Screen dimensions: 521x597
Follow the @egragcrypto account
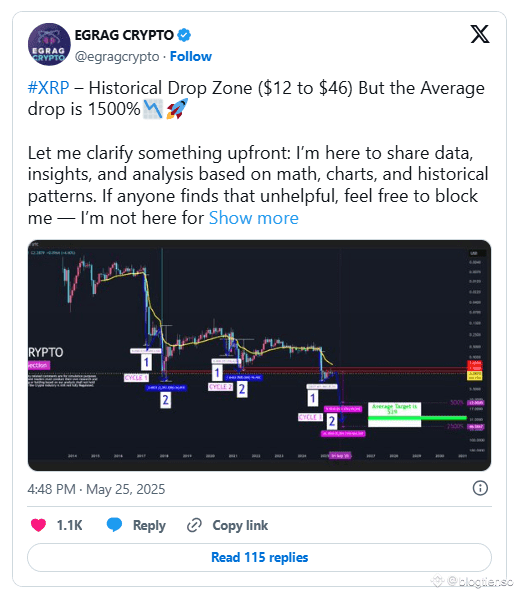pyautogui.click(x=190, y=56)
